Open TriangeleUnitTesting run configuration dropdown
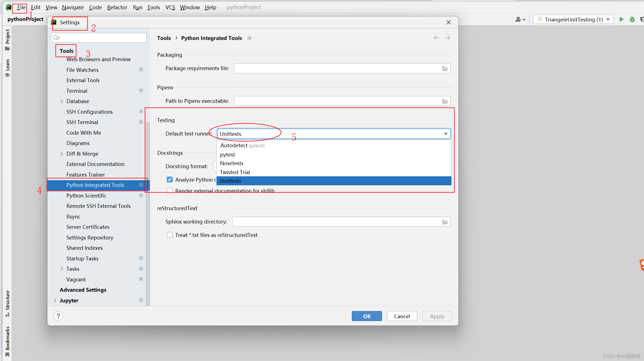The height and width of the screenshot is (361, 644). click(x=573, y=19)
